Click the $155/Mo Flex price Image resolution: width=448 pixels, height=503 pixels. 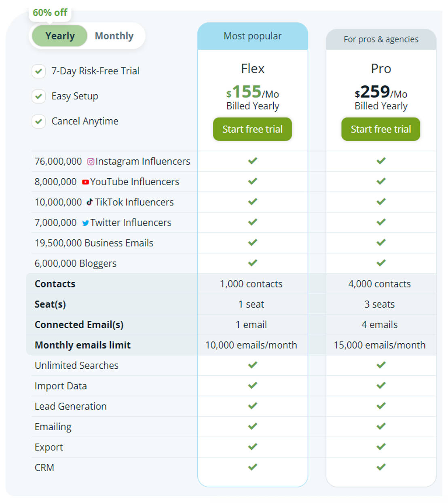pyautogui.click(x=253, y=92)
